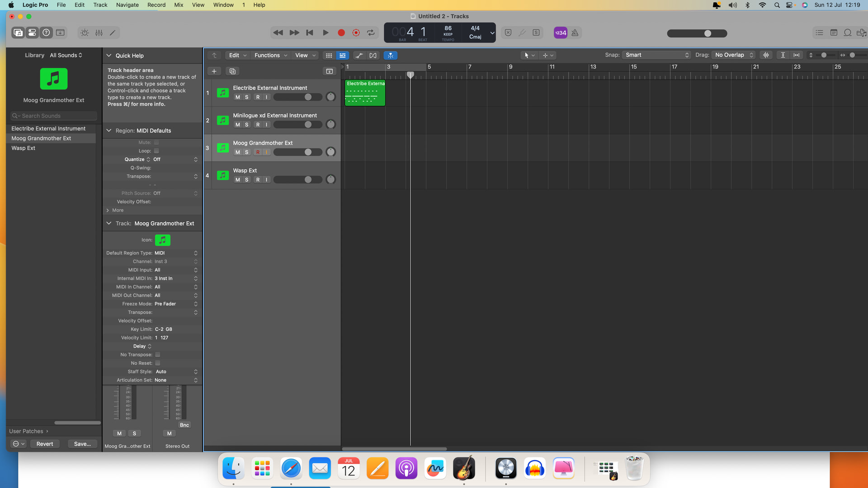Open the Mix menu in menu bar
This screenshot has width=868, height=488.
[179, 5]
